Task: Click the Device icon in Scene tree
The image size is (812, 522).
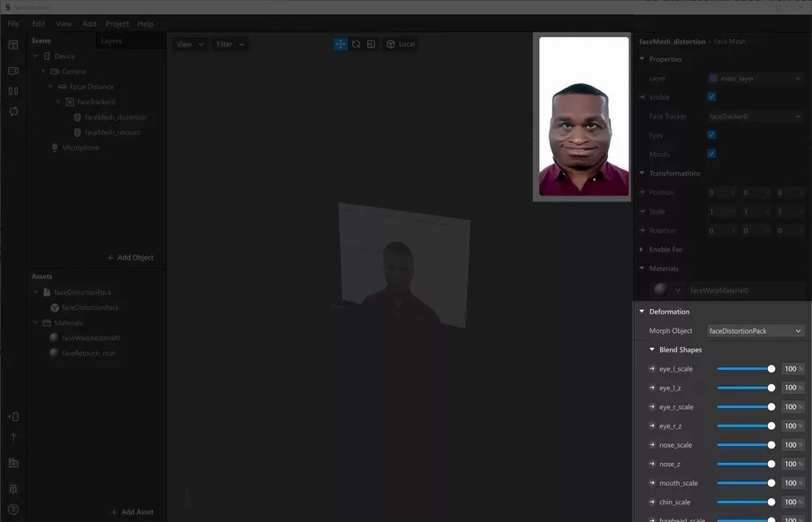Action: (x=47, y=56)
